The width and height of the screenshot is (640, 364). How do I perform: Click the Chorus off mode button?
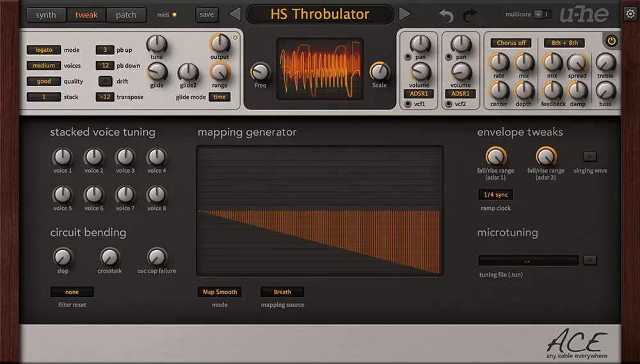click(x=511, y=43)
